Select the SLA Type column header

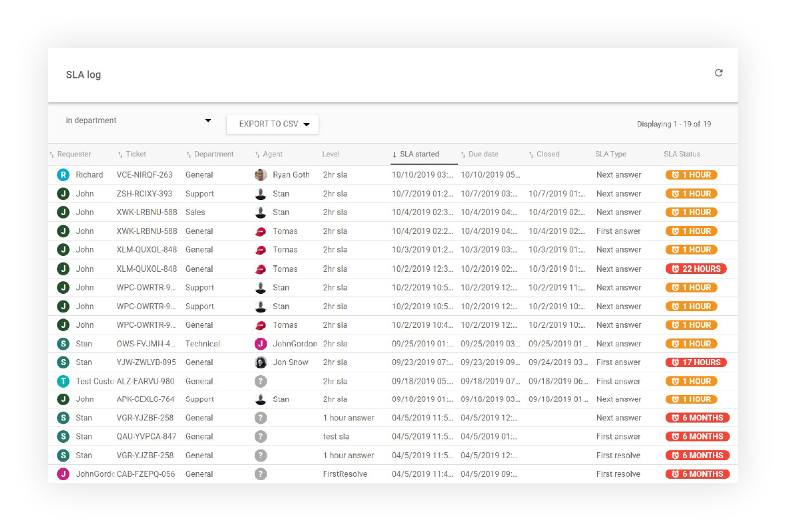coord(610,154)
